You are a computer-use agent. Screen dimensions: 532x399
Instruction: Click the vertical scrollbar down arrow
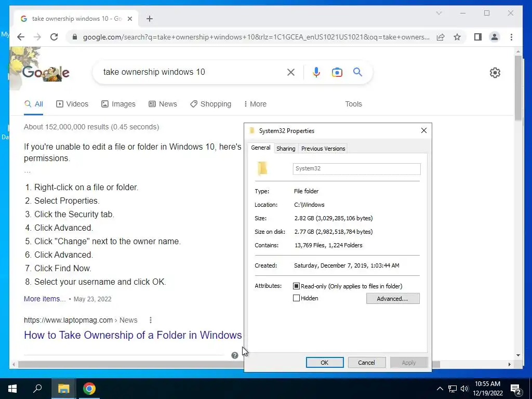click(518, 355)
